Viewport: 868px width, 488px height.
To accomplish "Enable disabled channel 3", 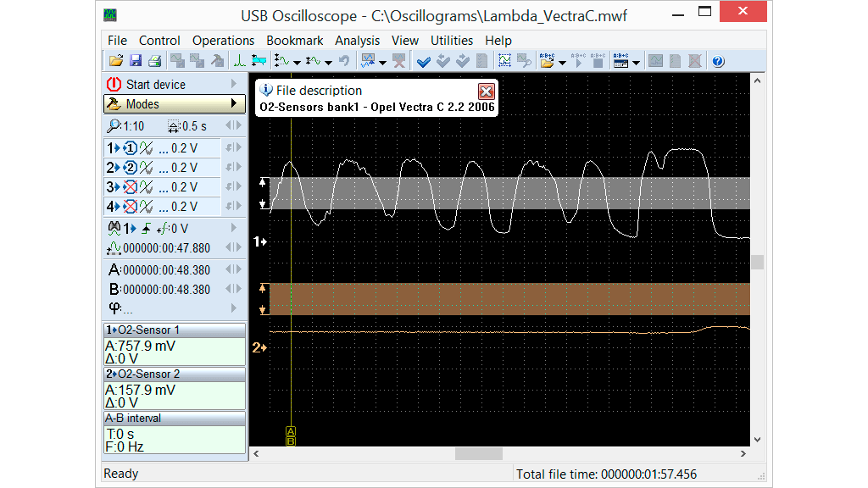I will (130, 186).
